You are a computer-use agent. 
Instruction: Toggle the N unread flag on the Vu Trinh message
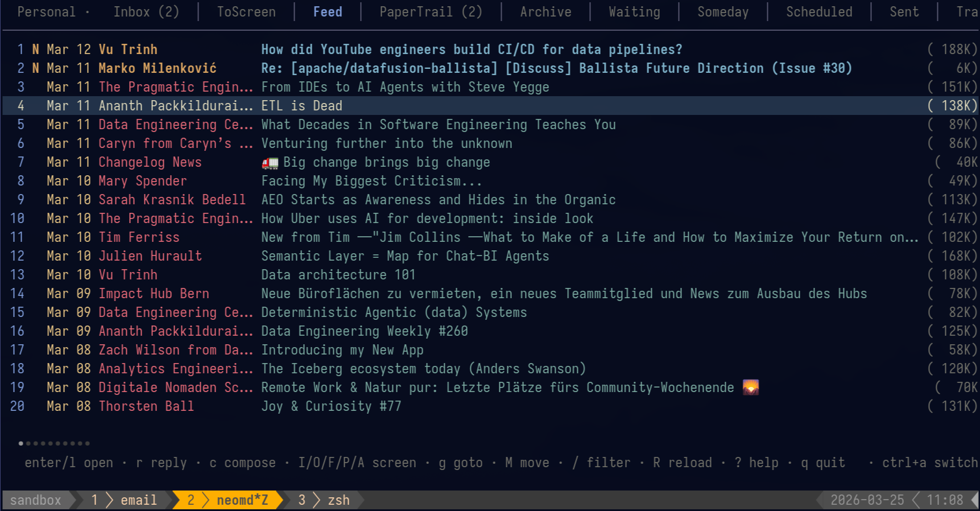click(35, 50)
